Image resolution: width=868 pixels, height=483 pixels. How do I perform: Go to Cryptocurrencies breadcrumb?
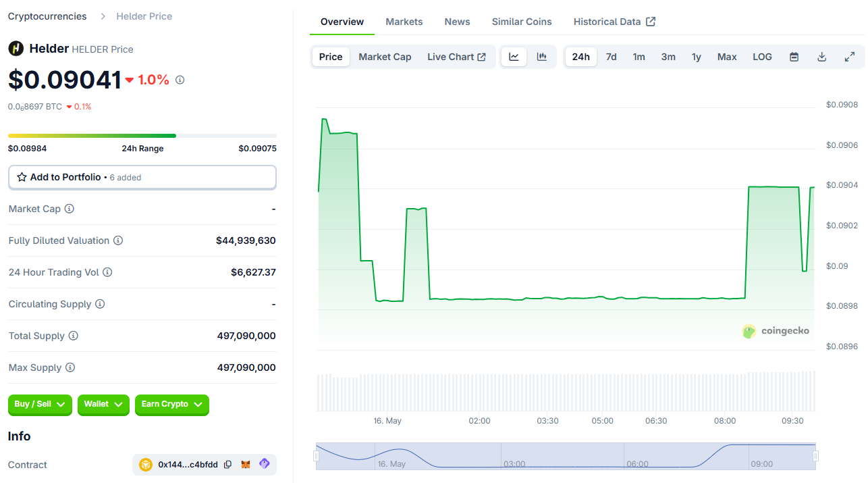[x=47, y=16]
